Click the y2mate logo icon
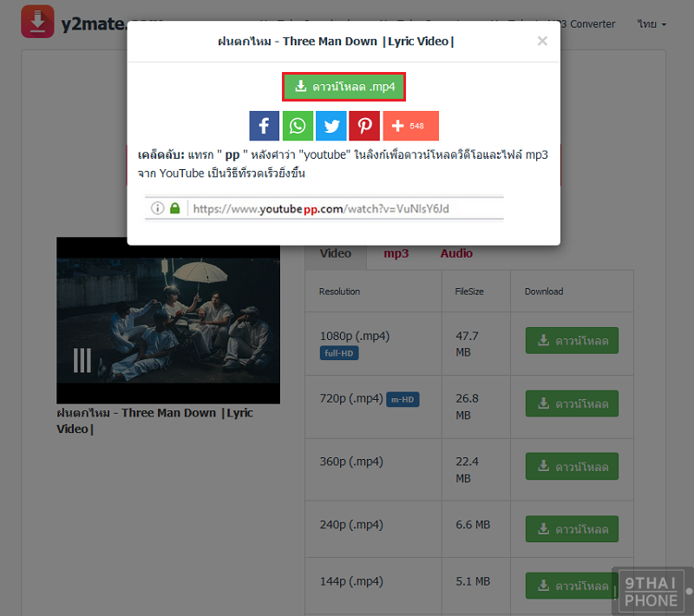 click(x=37, y=22)
